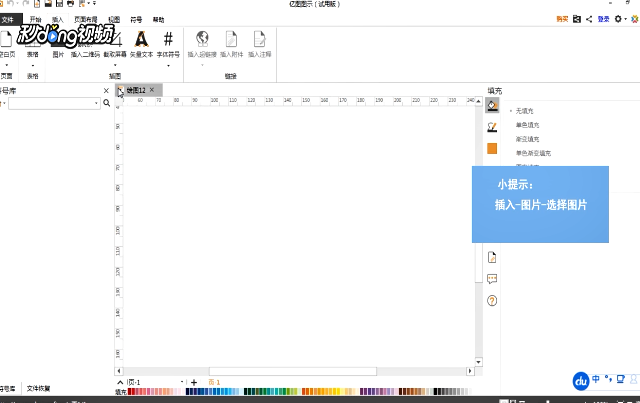Screen dimensions: 640x403
Task: Select the 单色渐变填充 single-color gradient option
Action: tap(533, 153)
